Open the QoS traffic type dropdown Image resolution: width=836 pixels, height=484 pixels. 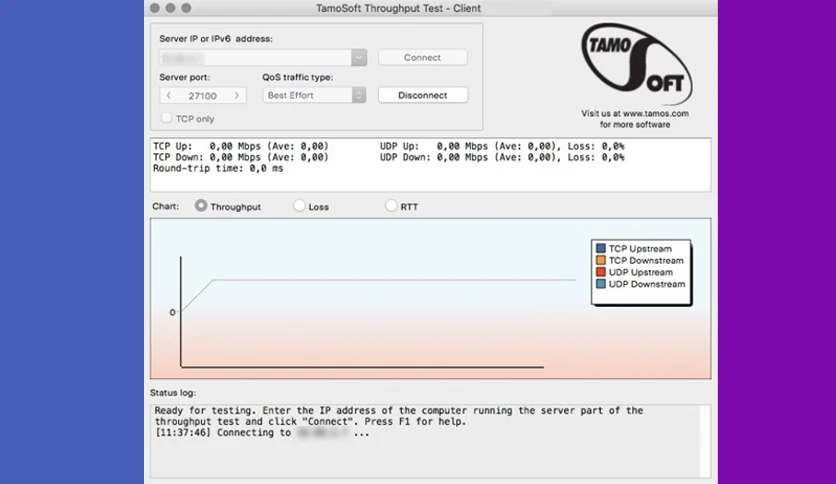click(x=314, y=95)
